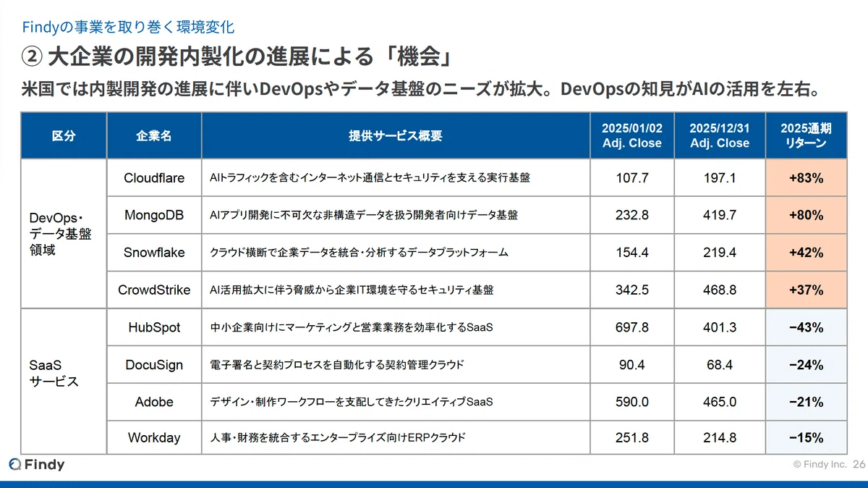The height and width of the screenshot is (488, 868).
Task: Click the 342.5 price value
Action: point(632,290)
